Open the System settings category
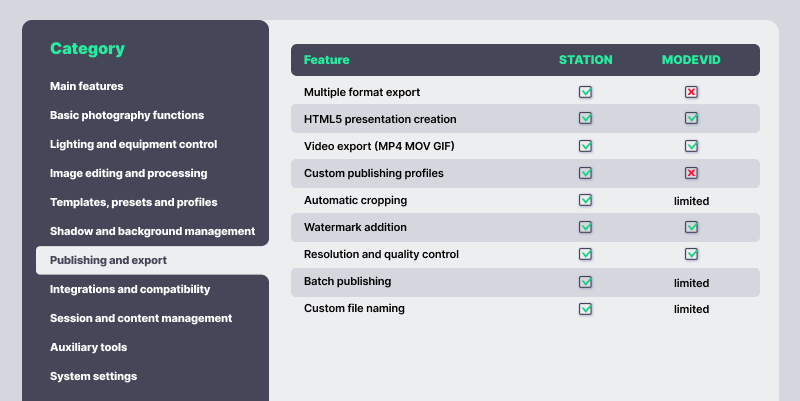Viewport: 800px width, 401px height. click(93, 376)
